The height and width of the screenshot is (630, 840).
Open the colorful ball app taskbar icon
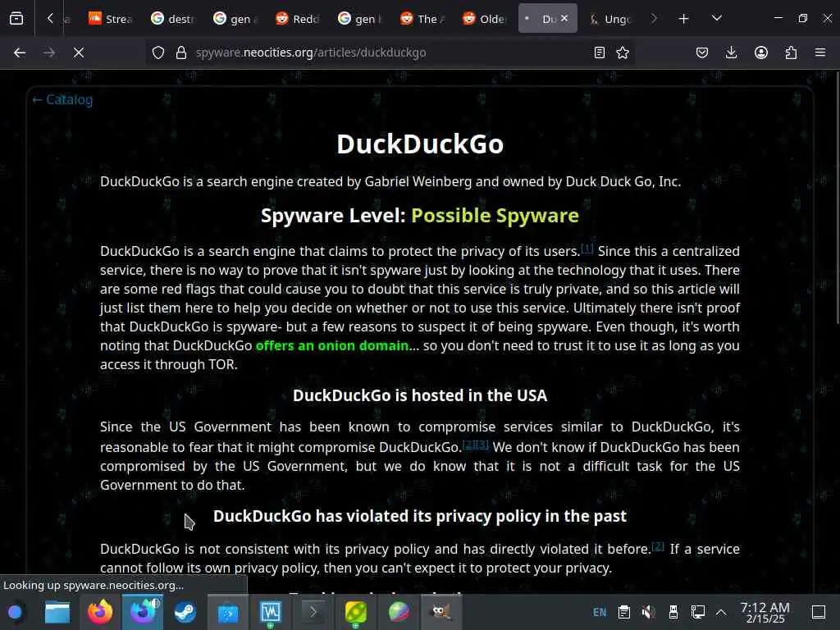(399, 612)
